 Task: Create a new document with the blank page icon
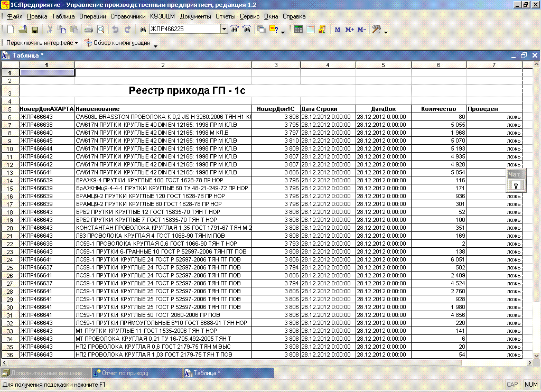pyautogui.click(x=10, y=30)
